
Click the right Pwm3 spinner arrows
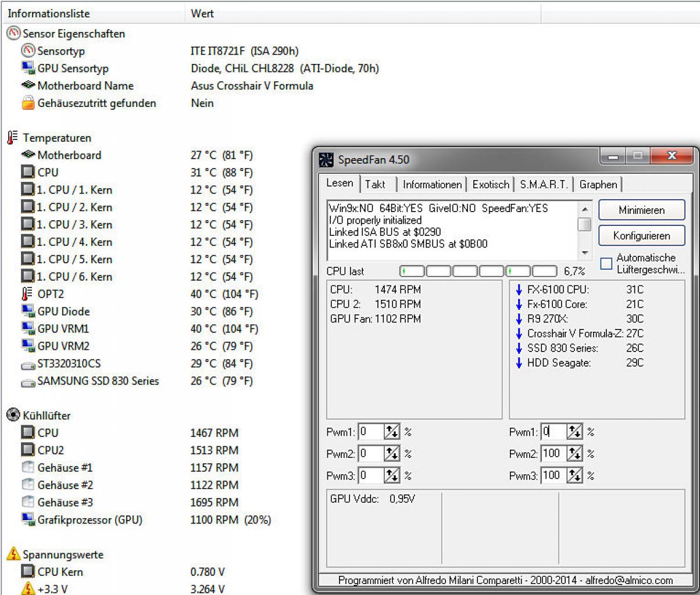click(x=574, y=476)
